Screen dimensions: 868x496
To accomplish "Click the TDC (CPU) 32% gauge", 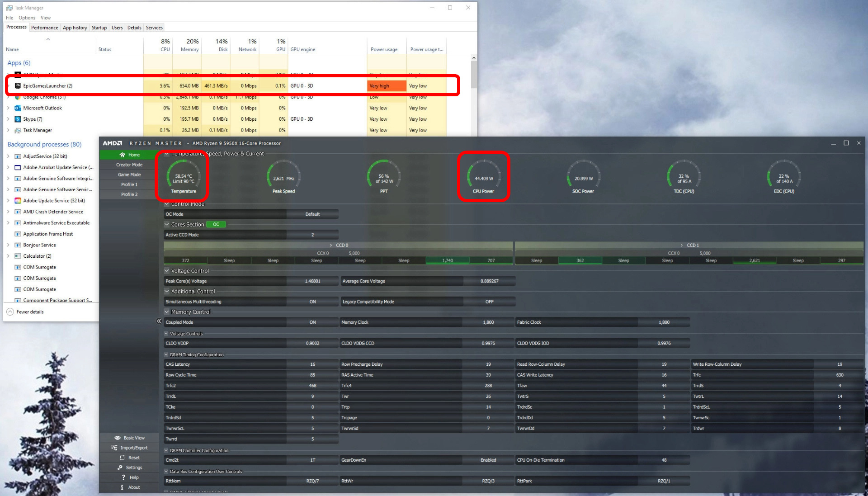I will pos(684,176).
